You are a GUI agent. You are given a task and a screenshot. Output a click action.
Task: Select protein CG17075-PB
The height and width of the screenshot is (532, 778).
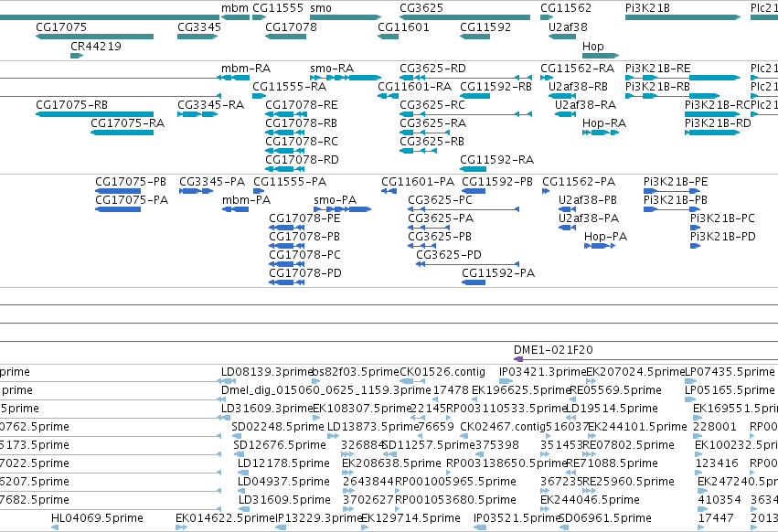click(x=131, y=182)
